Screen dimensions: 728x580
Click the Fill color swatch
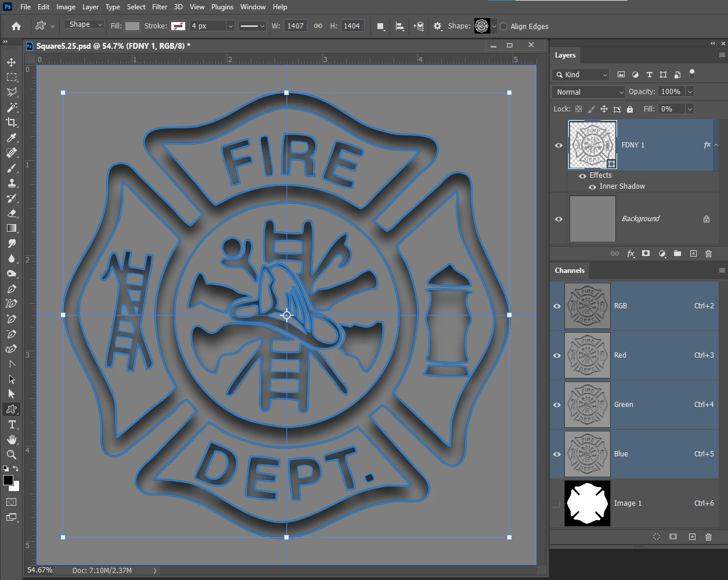[132, 26]
